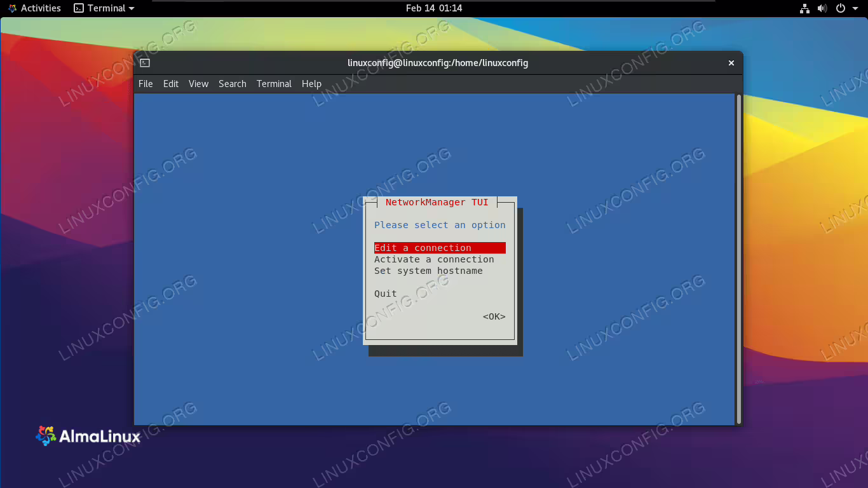
Task: Click the <OK> button
Action: point(494,316)
